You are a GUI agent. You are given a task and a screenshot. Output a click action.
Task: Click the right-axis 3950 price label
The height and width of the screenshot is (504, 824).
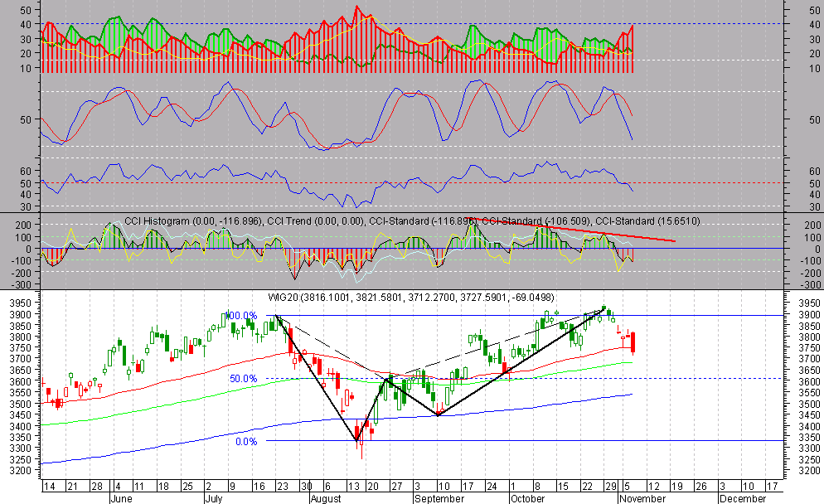809,303
